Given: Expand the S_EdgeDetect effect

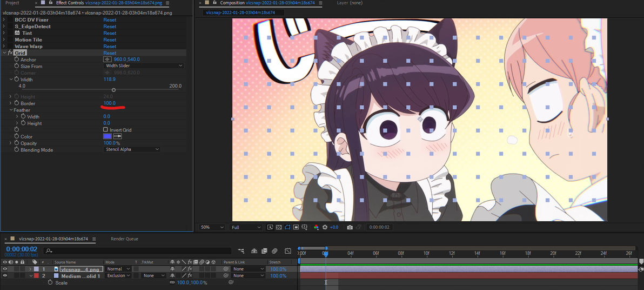Looking at the screenshot, I should pos(4,27).
